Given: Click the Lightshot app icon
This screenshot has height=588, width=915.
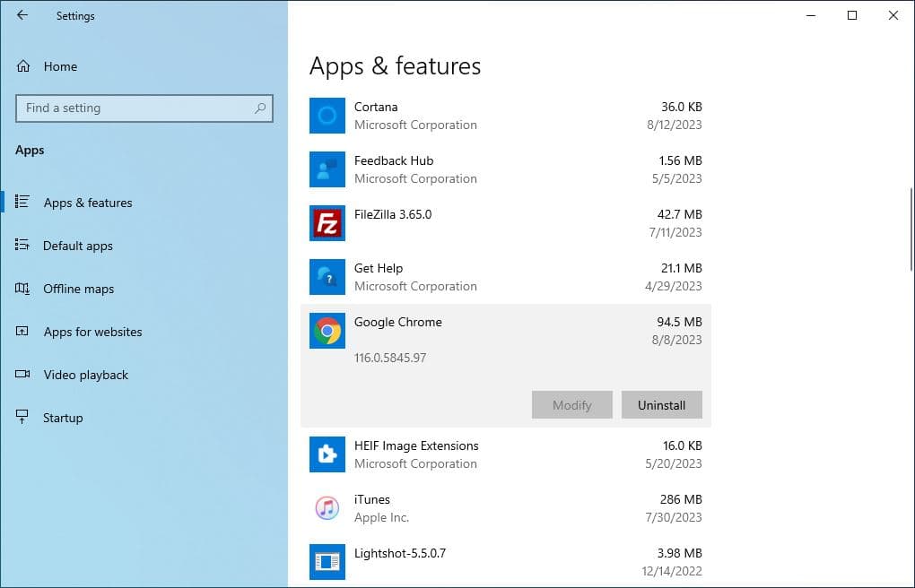Looking at the screenshot, I should 327,562.
